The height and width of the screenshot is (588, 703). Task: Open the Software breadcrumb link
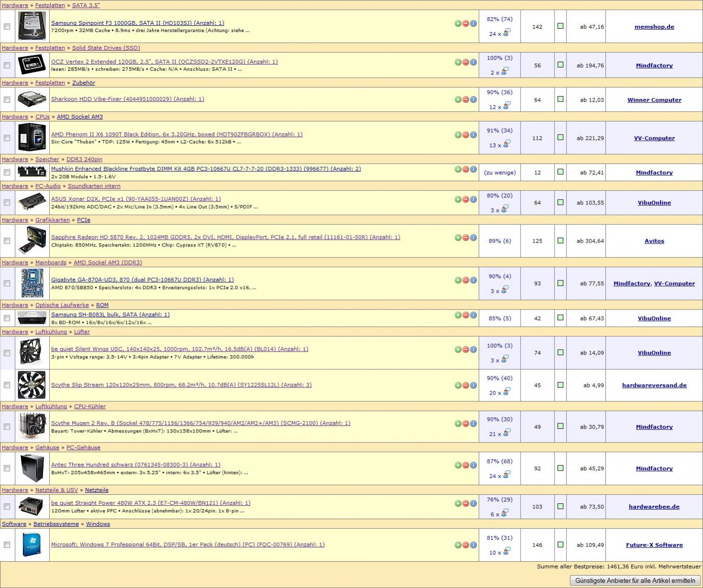(14, 524)
